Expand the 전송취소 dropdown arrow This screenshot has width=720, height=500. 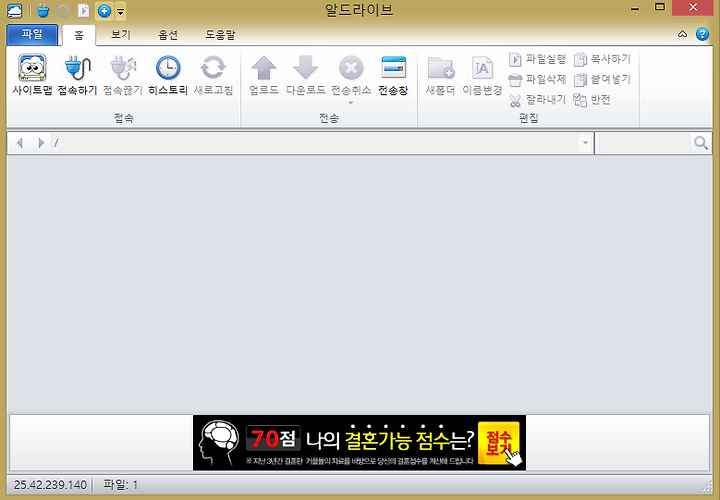(x=351, y=103)
